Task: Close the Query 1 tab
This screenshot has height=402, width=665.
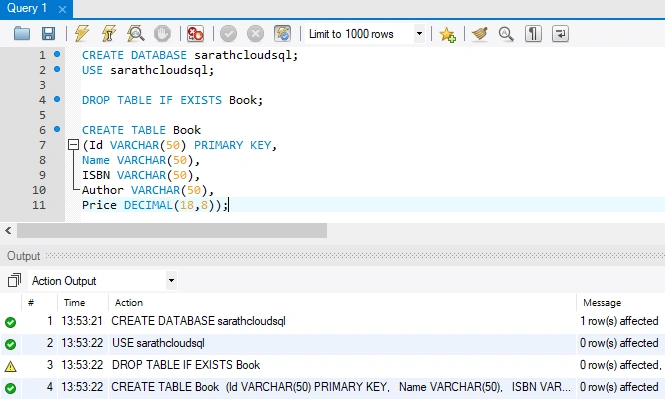Action: click(x=62, y=9)
